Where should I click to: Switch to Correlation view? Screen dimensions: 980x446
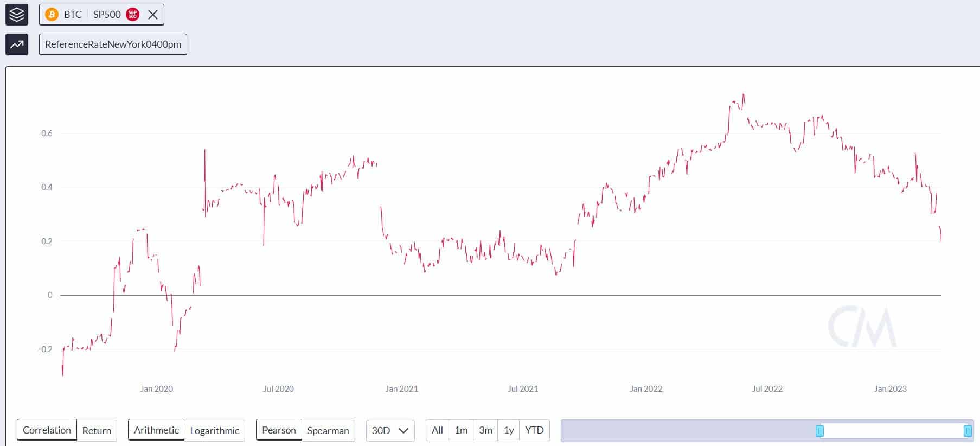pos(47,430)
